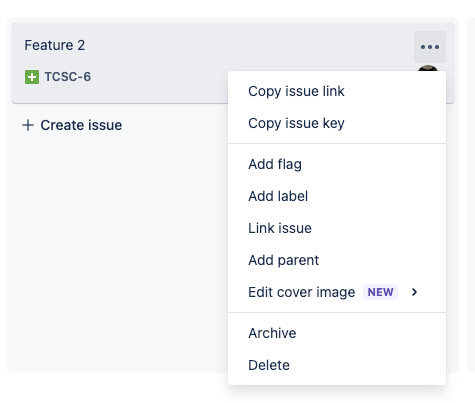Click the green story issue type icon
Image resolution: width=475 pixels, height=403 pixels.
[x=32, y=77]
